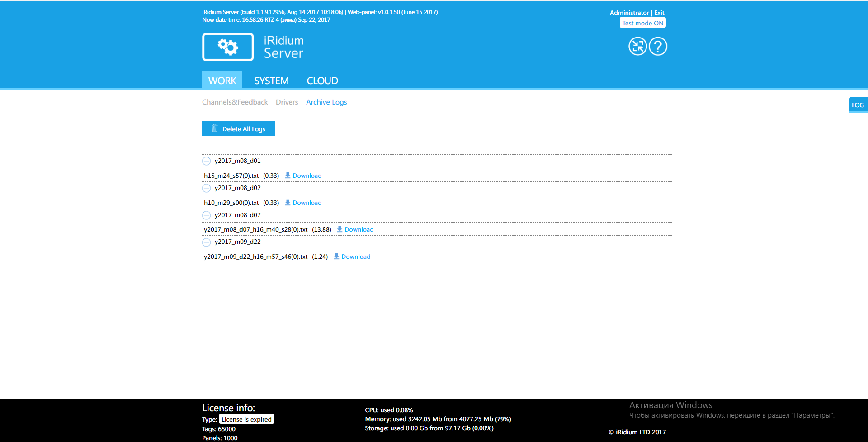Image resolution: width=868 pixels, height=442 pixels.
Task: Open the LOG side panel
Action: [x=858, y=105]
